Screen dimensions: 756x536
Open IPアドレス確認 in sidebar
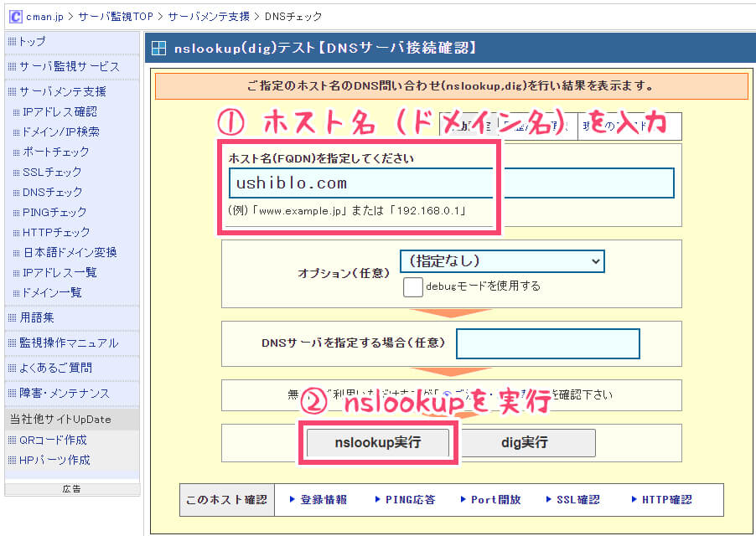pyautogui.click(x=60, y=111)
